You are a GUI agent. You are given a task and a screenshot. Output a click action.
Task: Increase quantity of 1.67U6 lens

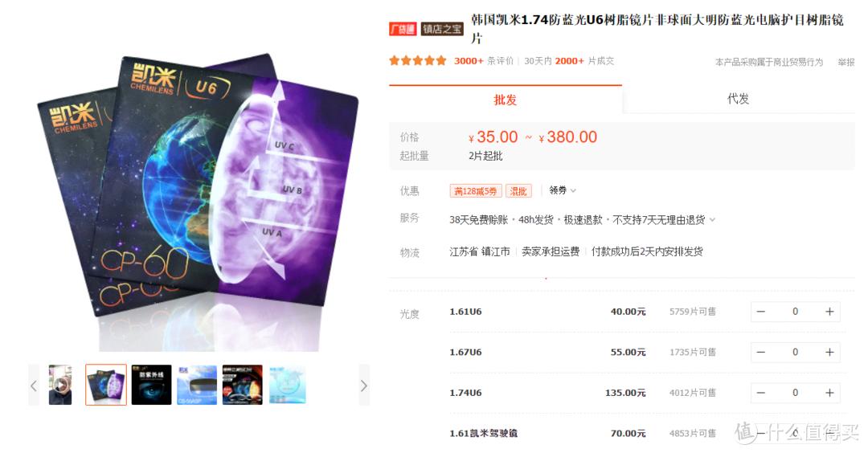pyautogui.click(x=829, y=353)
